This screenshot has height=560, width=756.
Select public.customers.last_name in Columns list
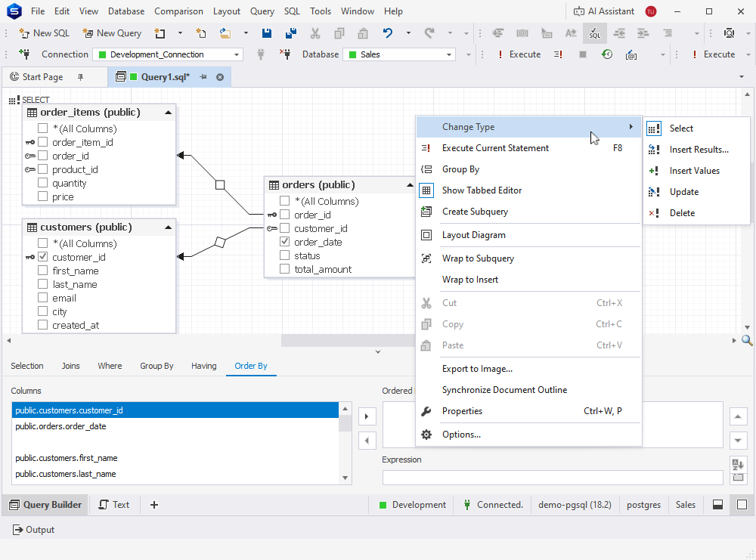(x=175, y=474)
